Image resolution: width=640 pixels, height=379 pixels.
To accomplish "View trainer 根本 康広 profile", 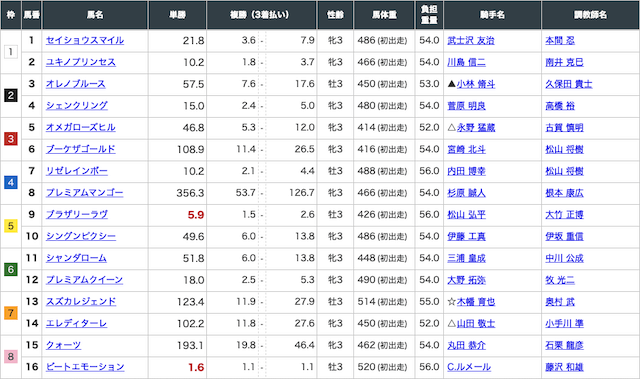I will pyautogui.click(x=564, y=193).
